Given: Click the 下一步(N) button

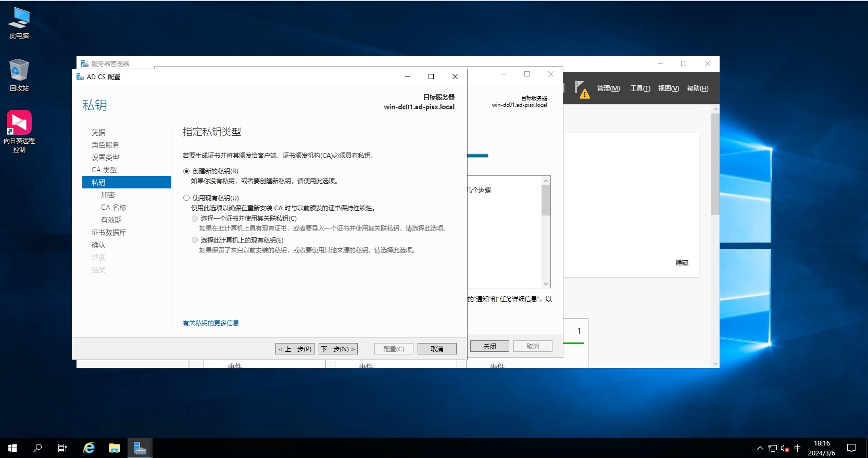Looking at the screenshot, I should tap(338, 349).
